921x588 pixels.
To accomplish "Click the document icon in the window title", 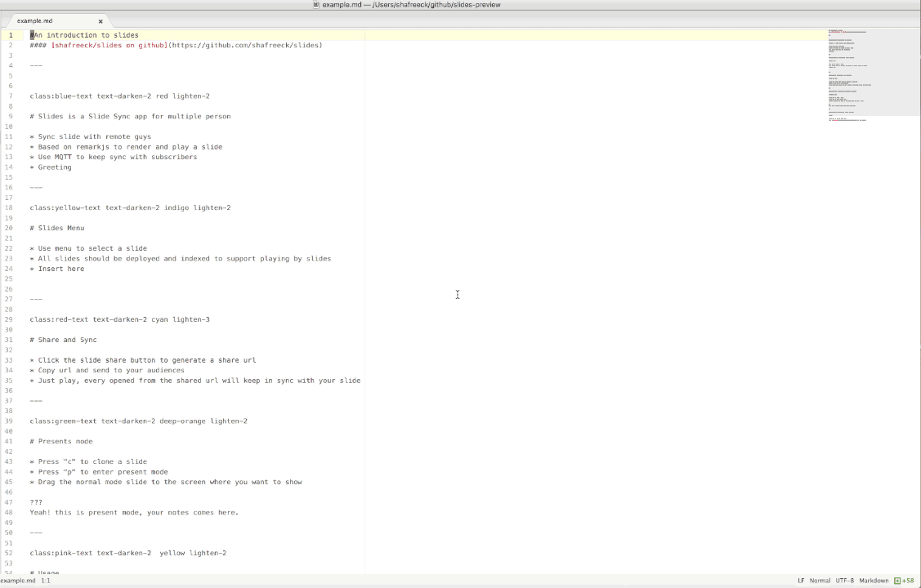I will (316, 5).
